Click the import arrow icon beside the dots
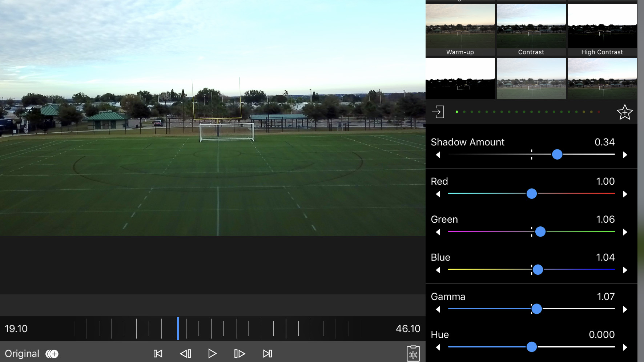 click(x=438, y=112)
